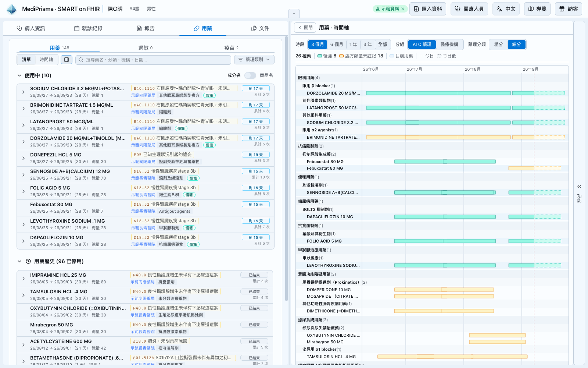588x368 pixels.
Task: Click the history clock icon beside 用藥歷史
Action: [28, 261]
